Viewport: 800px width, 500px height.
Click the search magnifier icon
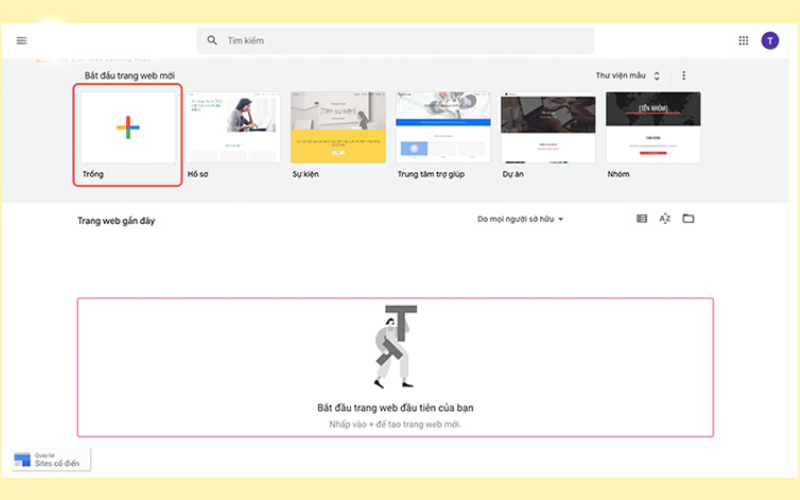click(212, 41)
